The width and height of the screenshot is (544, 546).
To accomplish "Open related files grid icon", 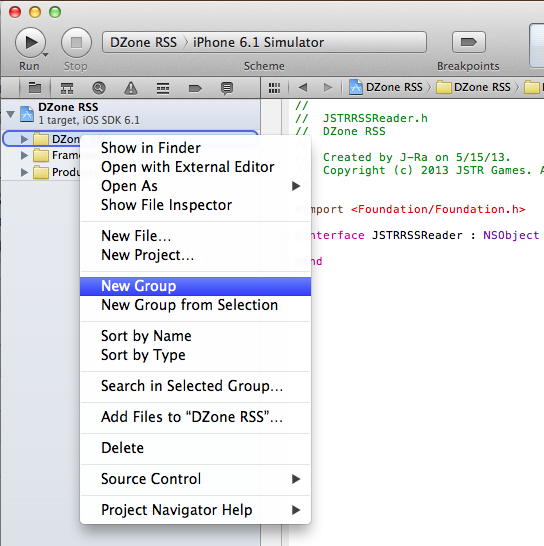I will point(274,88).
